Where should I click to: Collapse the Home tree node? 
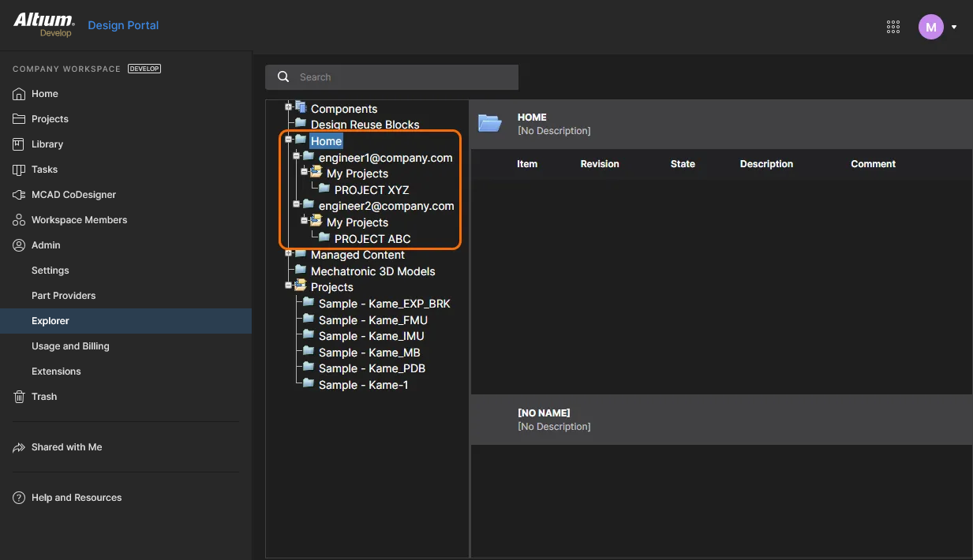tap(289, 140)
